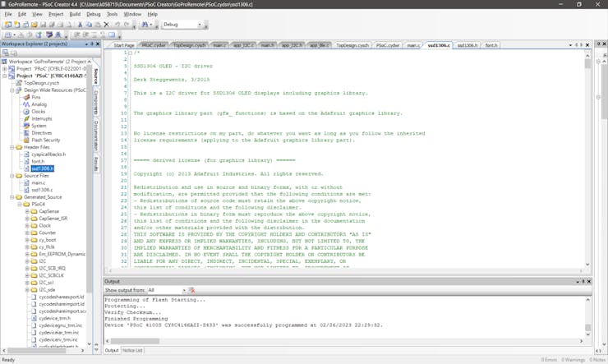Screen dimensions: 608x364
Task: Close the active editor document tab
Action: 587,45
